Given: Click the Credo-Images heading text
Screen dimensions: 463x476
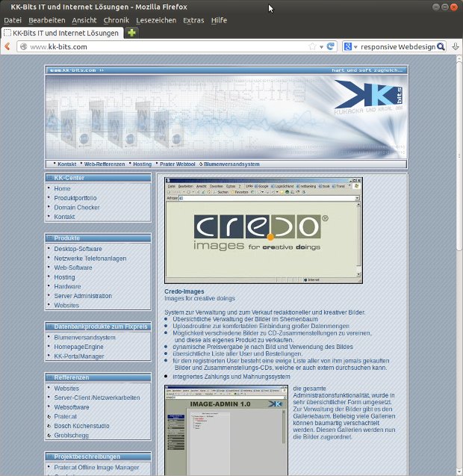Looking at the screenshot, I should [184, 291].
